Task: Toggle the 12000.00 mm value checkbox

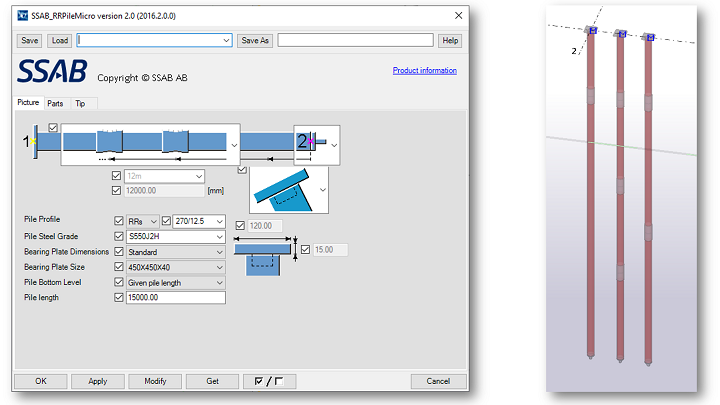Action: 117,191
